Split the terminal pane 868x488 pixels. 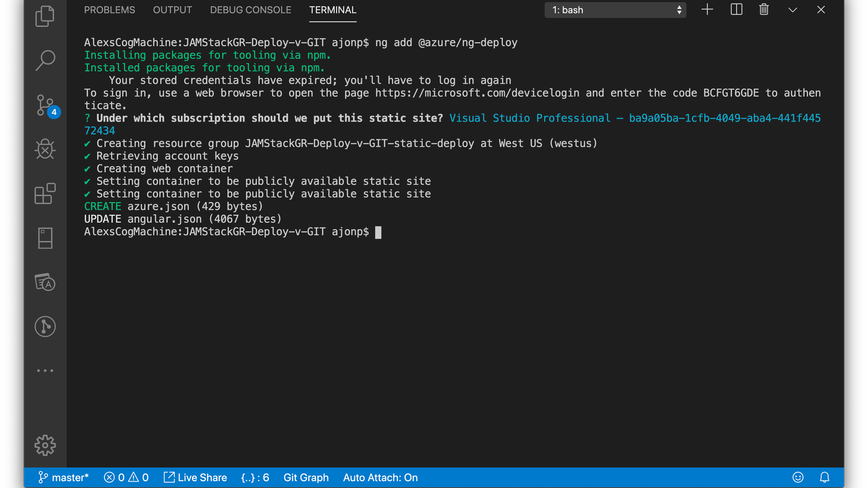pyautogui.click(x=736, y=9)
